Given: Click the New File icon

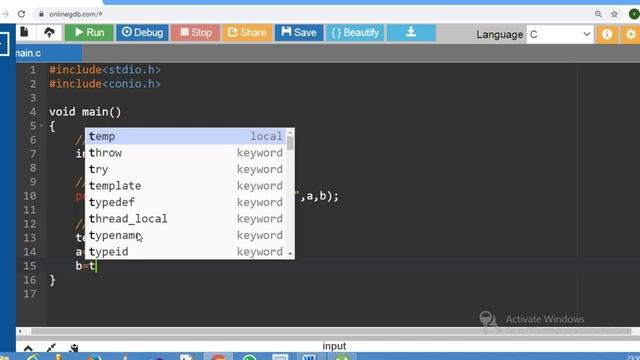Looking at the screenshot, I should click(24, 32).
